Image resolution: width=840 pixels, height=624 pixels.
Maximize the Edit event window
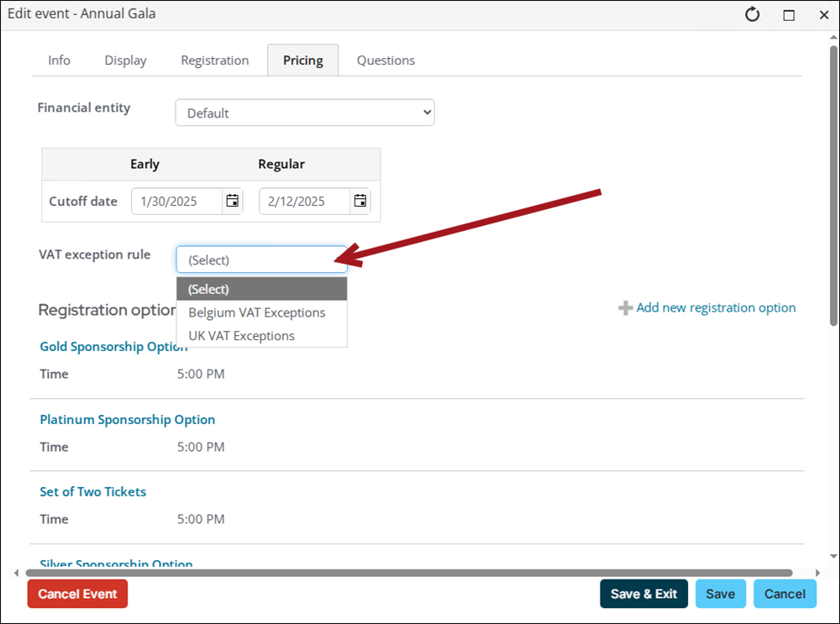tap(789, 14)
